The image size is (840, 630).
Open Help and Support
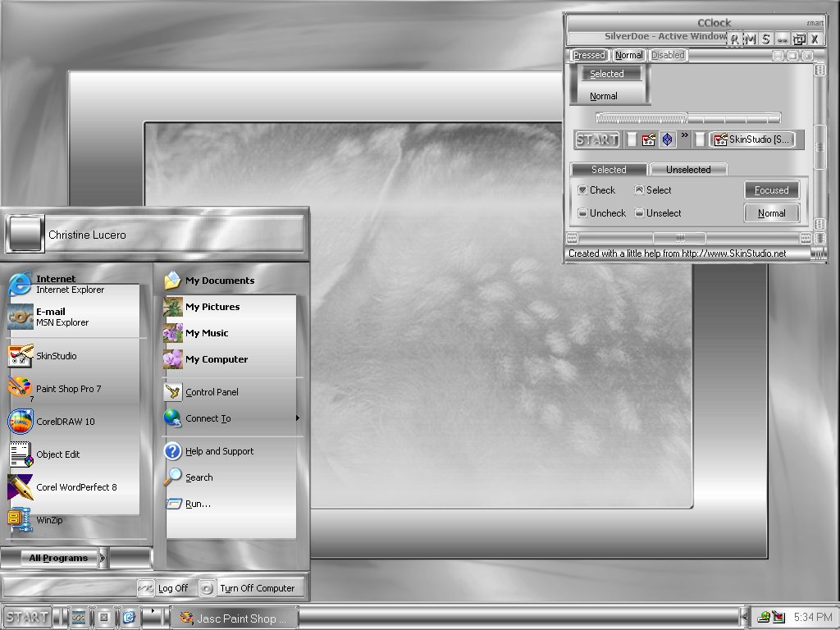coord(219,451)
